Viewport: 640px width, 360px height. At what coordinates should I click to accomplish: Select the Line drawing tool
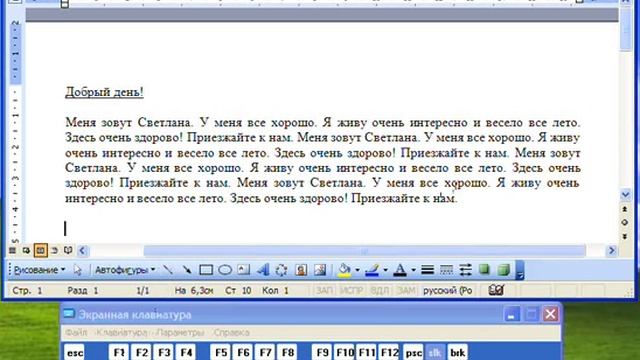coord(168,270)
